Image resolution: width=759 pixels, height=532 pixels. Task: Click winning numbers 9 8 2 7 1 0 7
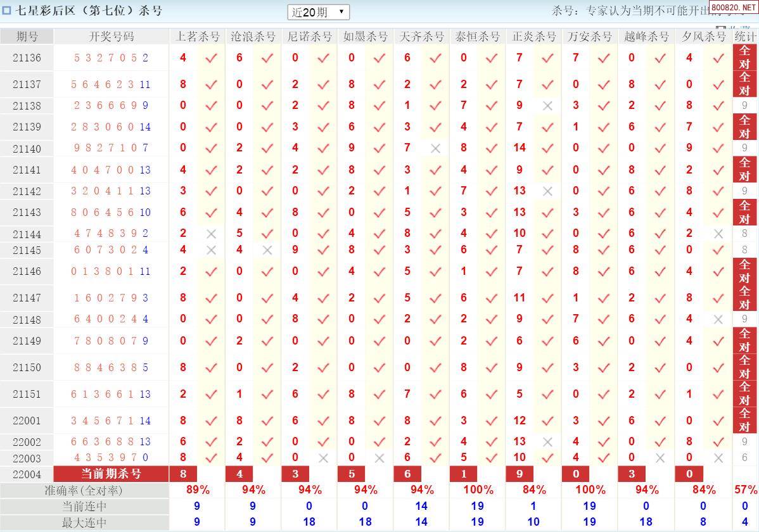[111, 148]
